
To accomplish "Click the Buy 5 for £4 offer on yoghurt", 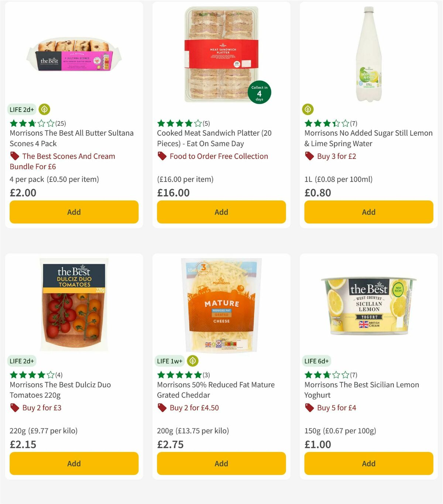I will pos(337,408).
